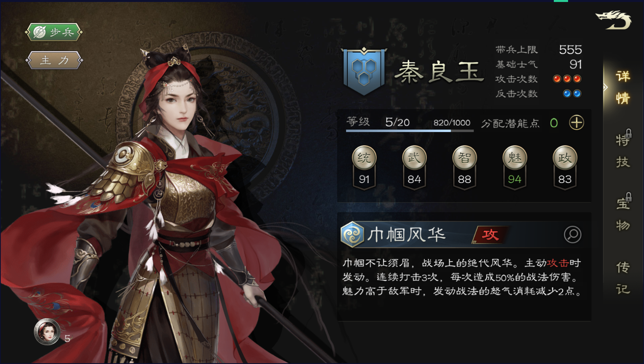
Task: Select the 魅 charm stat badge
Action: 515,167
